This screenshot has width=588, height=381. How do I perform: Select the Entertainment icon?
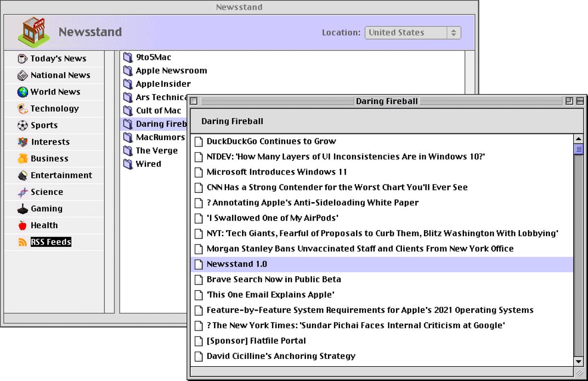click(23, 176)
